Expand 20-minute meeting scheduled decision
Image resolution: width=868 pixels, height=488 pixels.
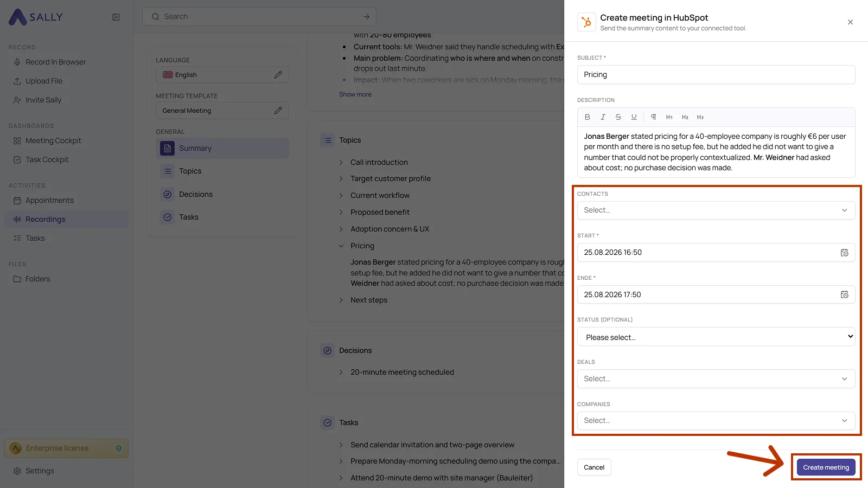click(x=341, y=373)
